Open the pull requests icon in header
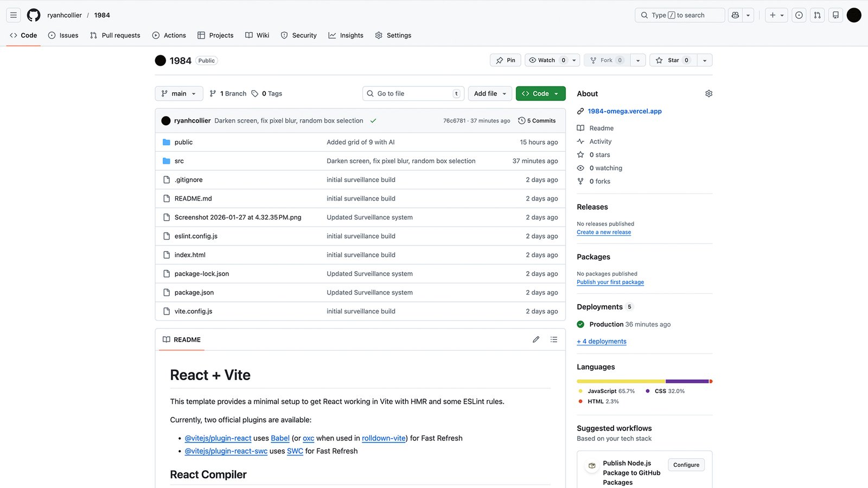The height and width of the screenshot is (488, 868). pos(817,15)
